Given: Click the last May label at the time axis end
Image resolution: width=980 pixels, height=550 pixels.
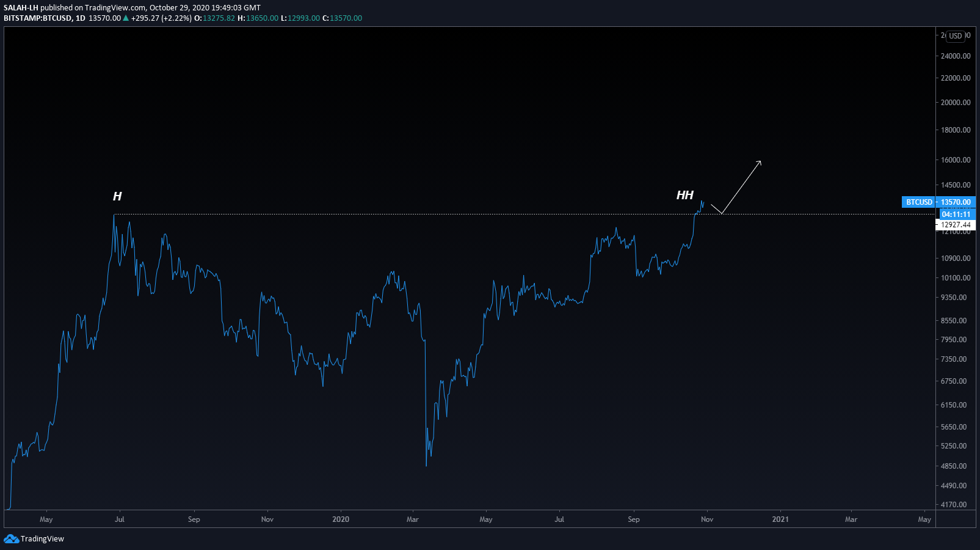Looking at the screenshot, I should tap(924, 519).
